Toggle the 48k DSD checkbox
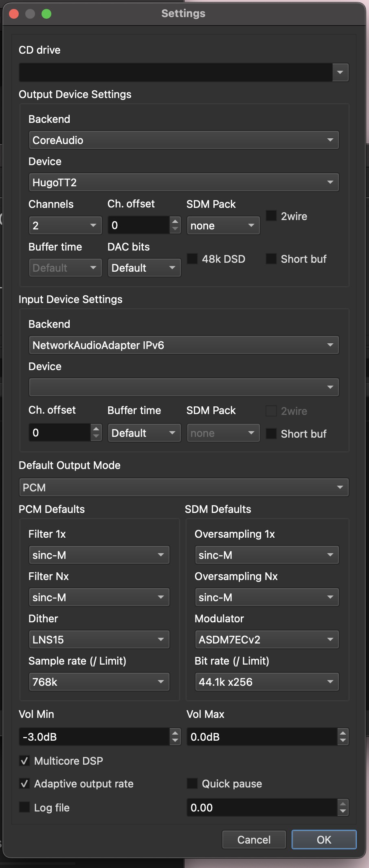 (x=192, y=259)
